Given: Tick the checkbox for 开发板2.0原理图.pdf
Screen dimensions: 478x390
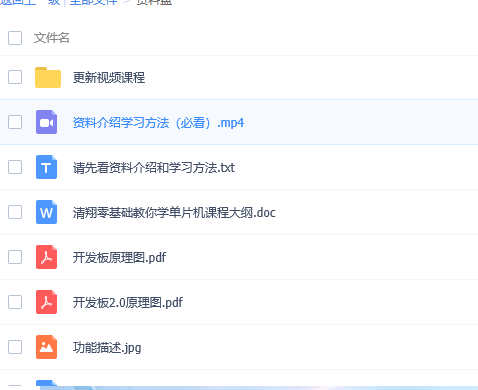Looking at the screenshot, I should (15, 302).
